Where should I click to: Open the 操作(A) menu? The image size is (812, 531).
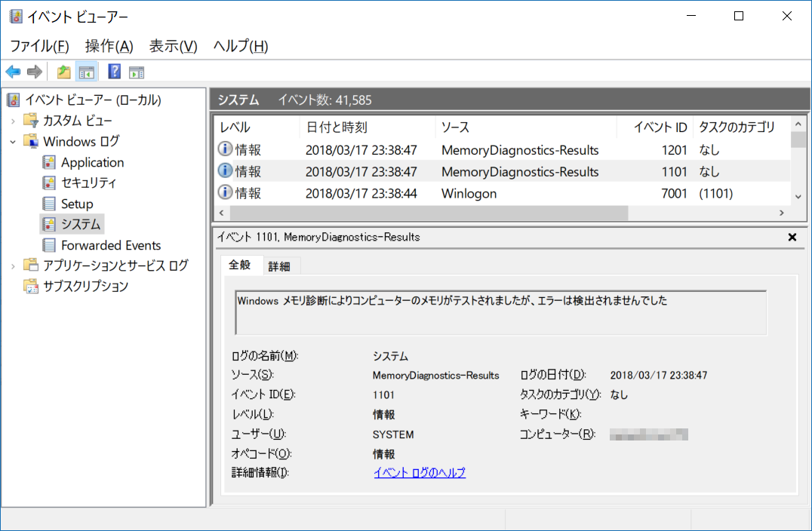109,46
